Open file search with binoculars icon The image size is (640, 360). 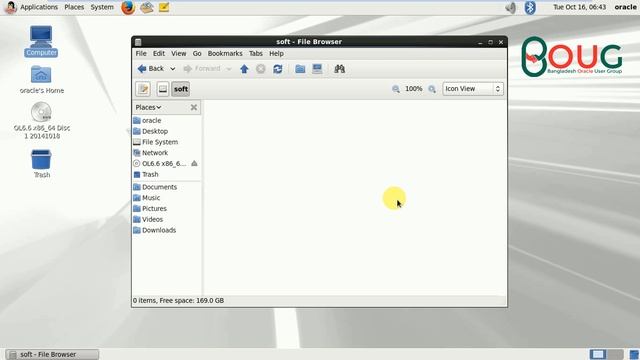click(x=339, y=69)
